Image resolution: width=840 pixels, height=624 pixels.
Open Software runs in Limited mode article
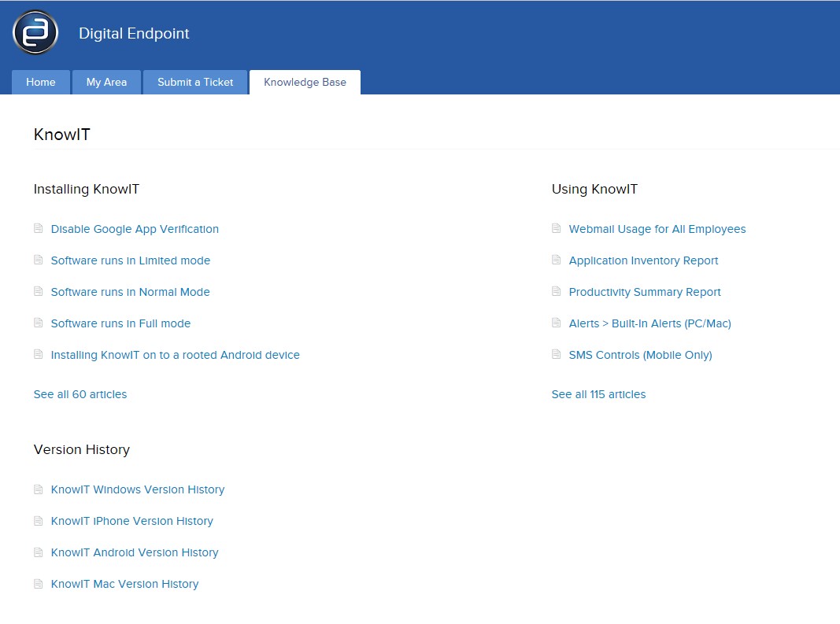pos(130,260)
